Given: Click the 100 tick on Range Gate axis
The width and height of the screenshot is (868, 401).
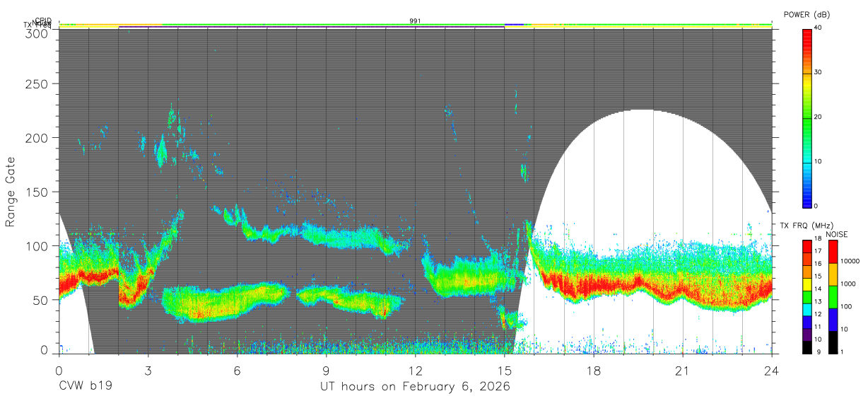Looking at the screenshot, I should point(37,246).
